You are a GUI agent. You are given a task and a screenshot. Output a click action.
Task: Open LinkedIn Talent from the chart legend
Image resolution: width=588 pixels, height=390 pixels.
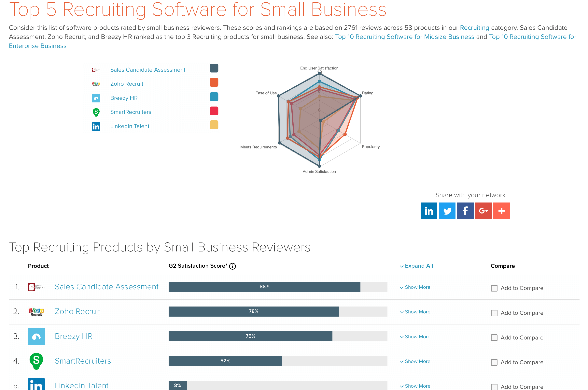pos(130,126)
